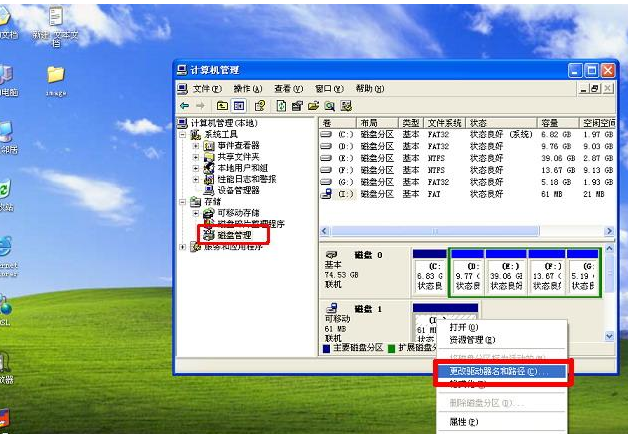Click the volume list's left scroll arrow

coord(325,231)
